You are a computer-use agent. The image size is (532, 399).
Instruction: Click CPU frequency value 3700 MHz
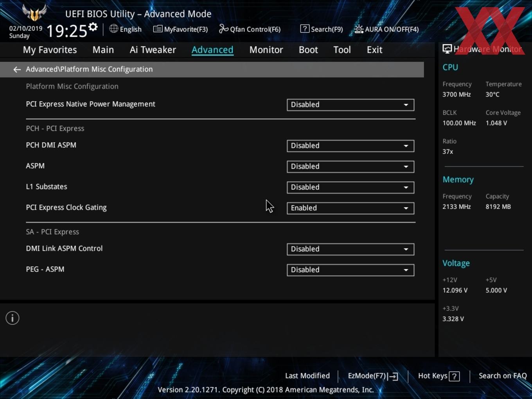click(x=457, y=94)
